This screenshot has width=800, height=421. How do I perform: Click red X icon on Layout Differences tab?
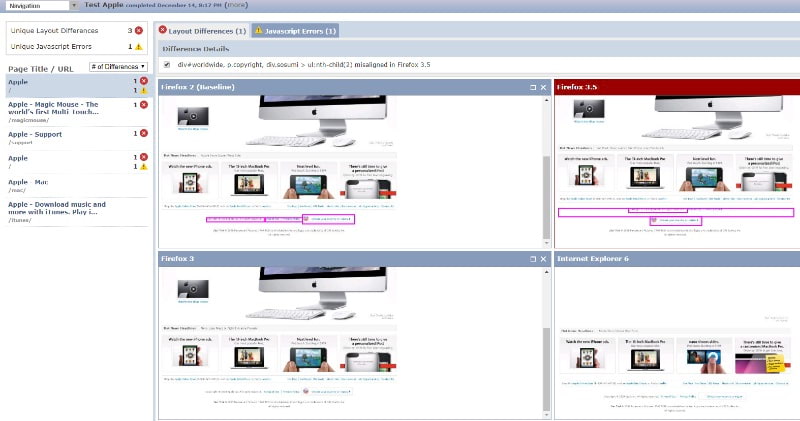click(x=163, y=30)
